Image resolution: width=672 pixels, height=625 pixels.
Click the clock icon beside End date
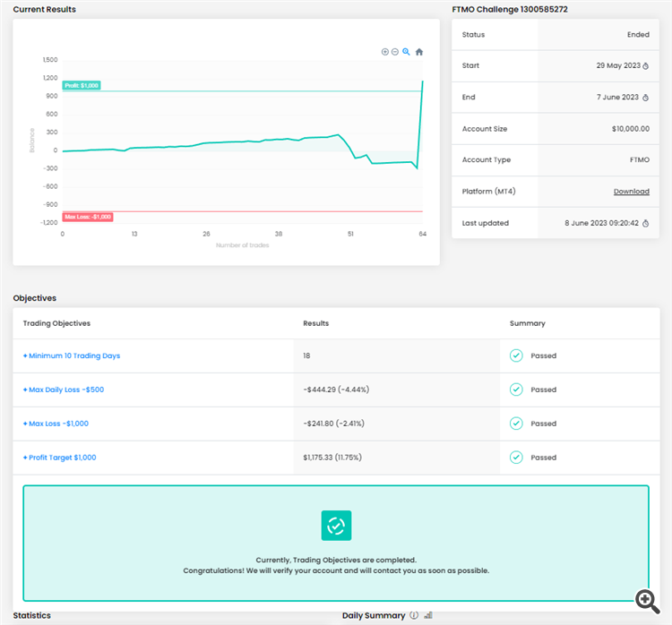(645, 98)
